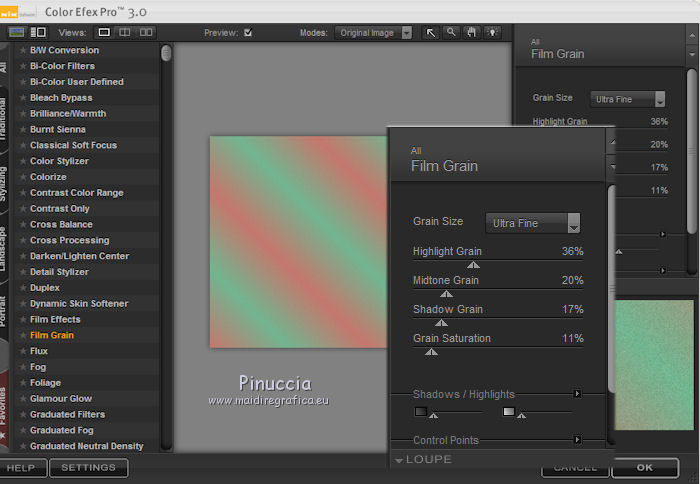
Task: Toggle favorite star for Detail Stylizer
Action: (x=23, y=272)
